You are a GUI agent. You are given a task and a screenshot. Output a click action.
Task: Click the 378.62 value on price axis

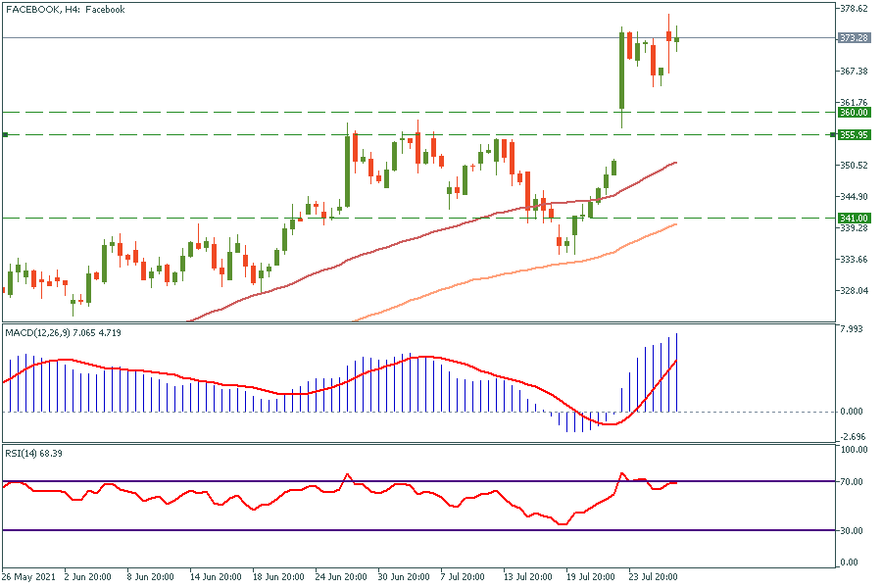[854, 9]
